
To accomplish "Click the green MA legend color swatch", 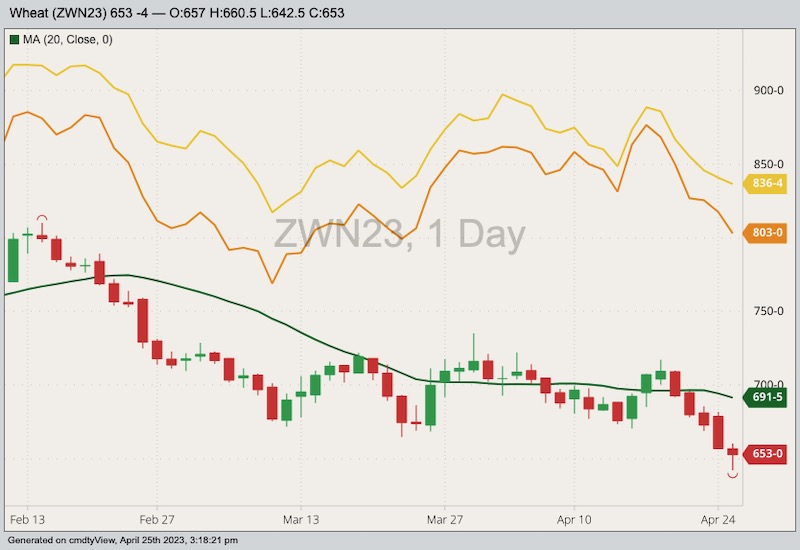I will [14, 39].
